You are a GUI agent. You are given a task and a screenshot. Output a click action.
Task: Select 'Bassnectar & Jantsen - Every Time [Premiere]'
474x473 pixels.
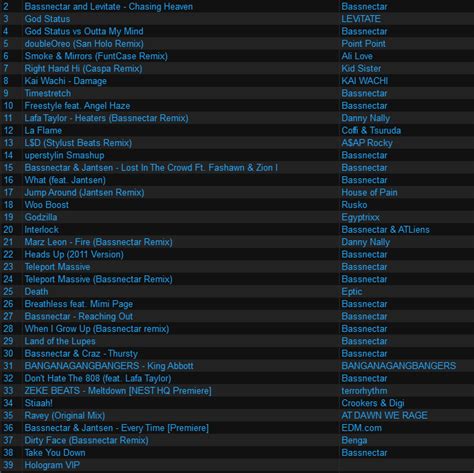pos(116,428)
